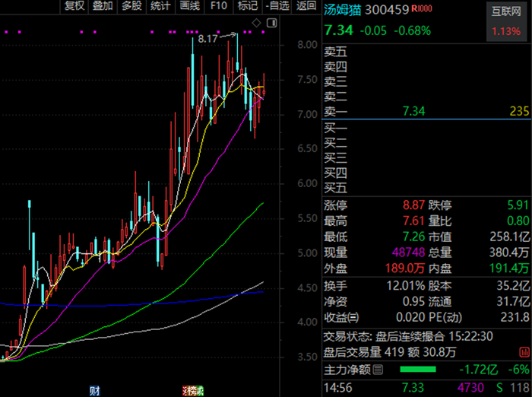Click the 外盘 value 189.0万
This screenshot has width=532, height=397.
(x=405, y=268)
